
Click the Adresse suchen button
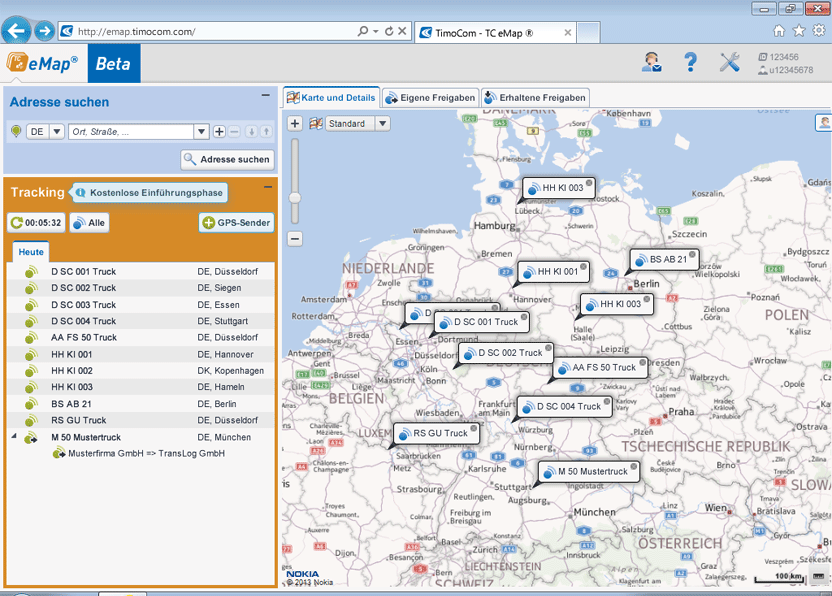pos(228,160)
